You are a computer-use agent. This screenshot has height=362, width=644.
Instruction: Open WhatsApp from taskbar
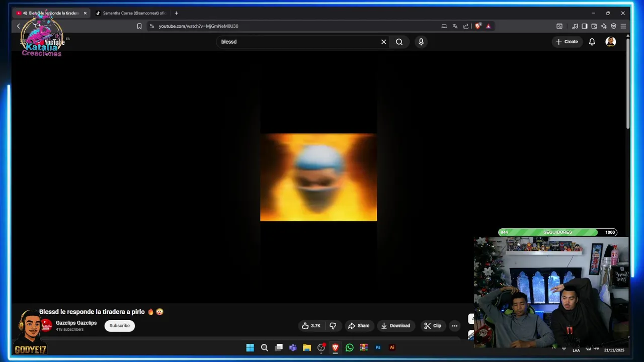350,347
